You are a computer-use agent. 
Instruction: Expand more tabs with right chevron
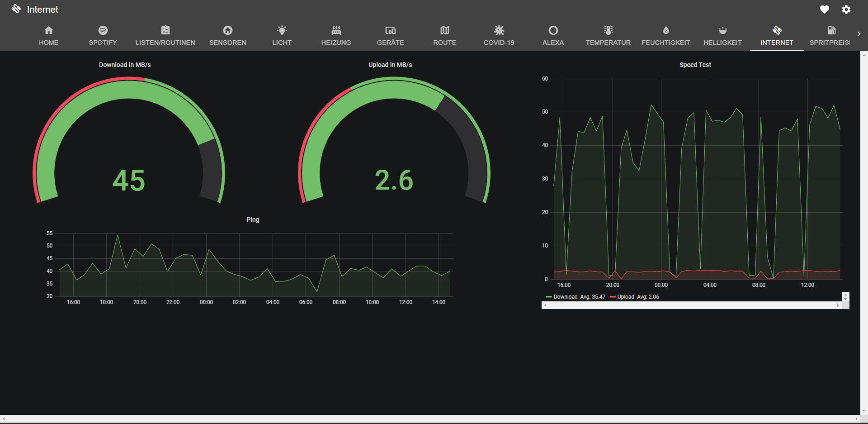click(859, 34)
